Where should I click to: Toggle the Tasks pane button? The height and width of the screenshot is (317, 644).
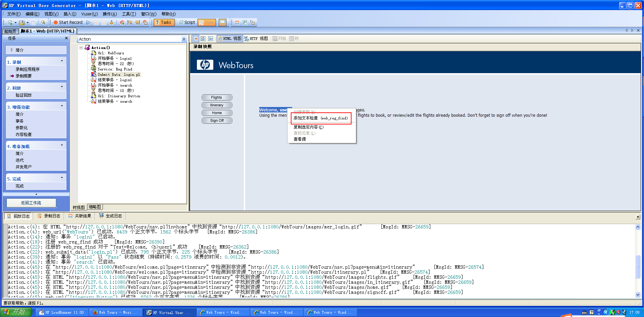coord(163,22)
